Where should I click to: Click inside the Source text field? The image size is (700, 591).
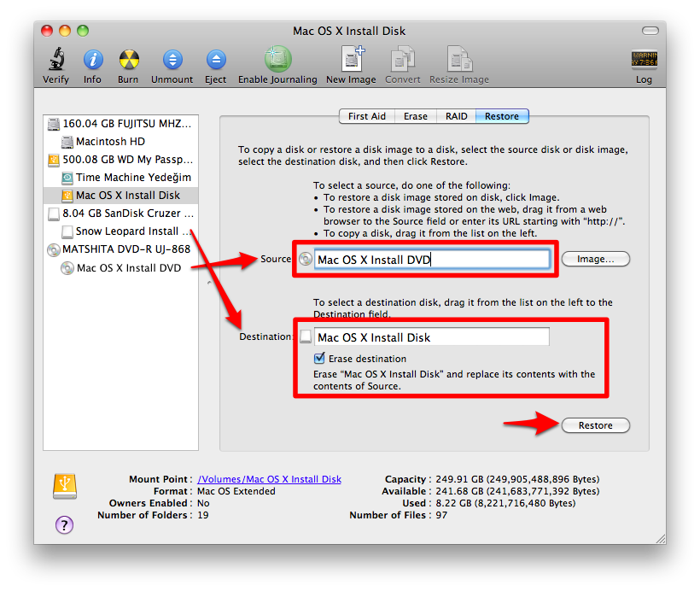pyautogui.click(x=431, y=260)
